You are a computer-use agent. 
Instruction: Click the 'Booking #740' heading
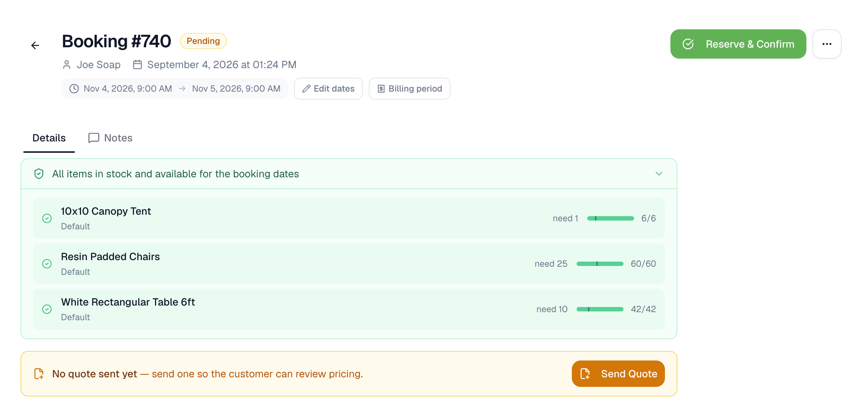(x=117, y=41)
